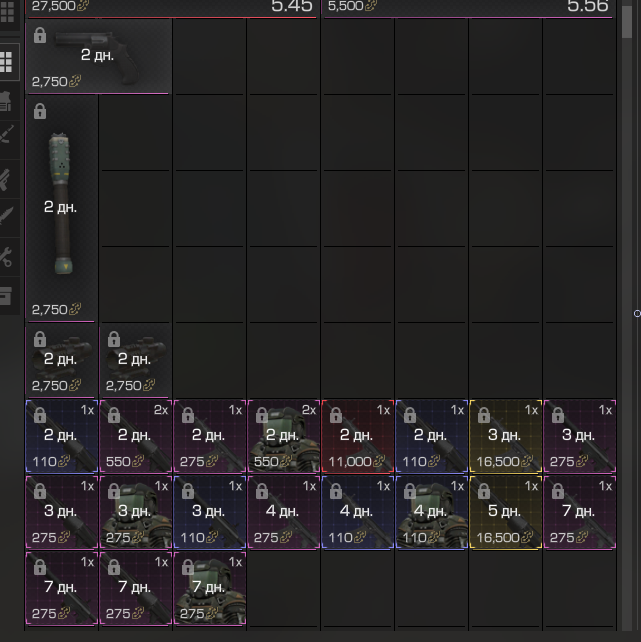Open the armor vest category in sidebar
The width and height of the screenshot is (641, 642).
coord(6,101)
